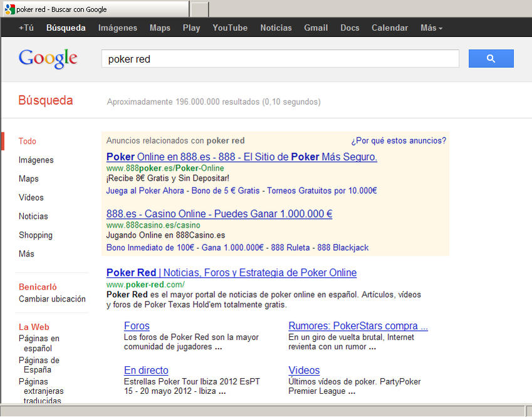The width and height of the screenshot is (532, 417).
Task: Click 'Bono Inmediato de 100€' sitelink
Action: pos(150,248)
